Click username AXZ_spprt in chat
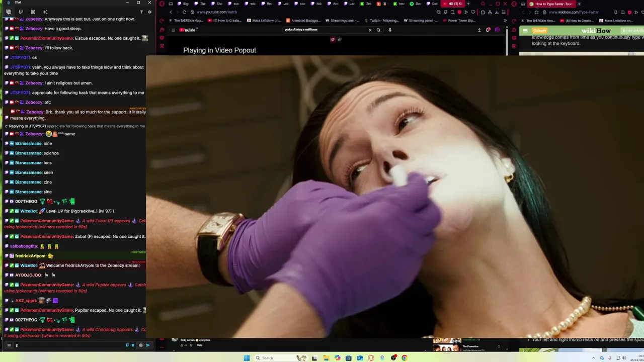 [26, 301]
